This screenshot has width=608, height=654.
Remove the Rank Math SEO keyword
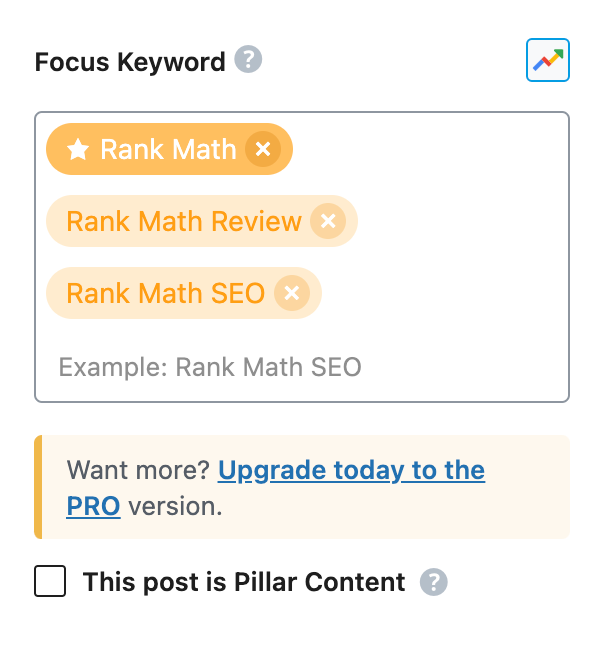[x=292, y=293]
